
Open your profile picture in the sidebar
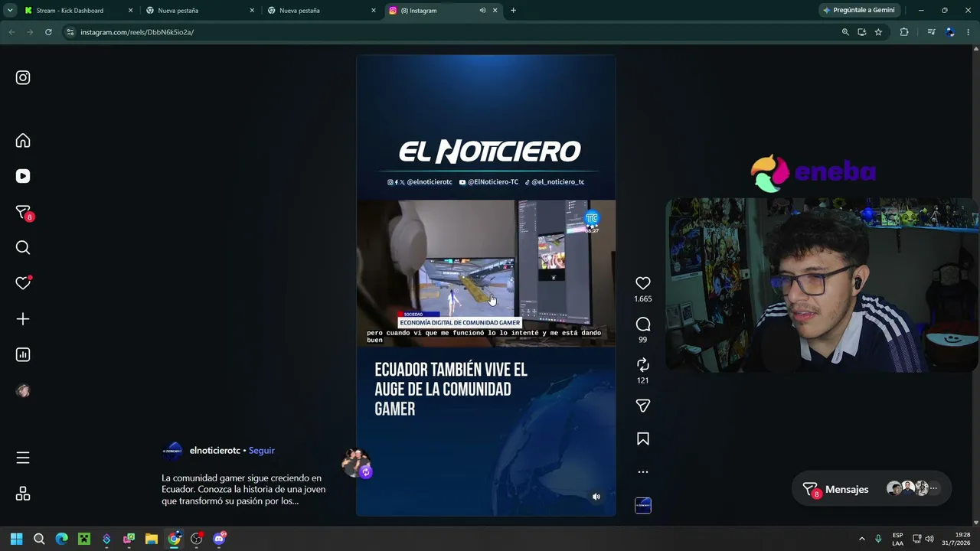click(23, 390)
